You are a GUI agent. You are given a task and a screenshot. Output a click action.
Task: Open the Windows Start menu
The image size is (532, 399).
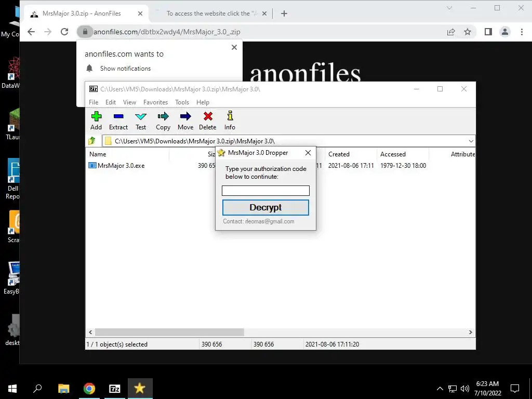(x=12, y=389)
